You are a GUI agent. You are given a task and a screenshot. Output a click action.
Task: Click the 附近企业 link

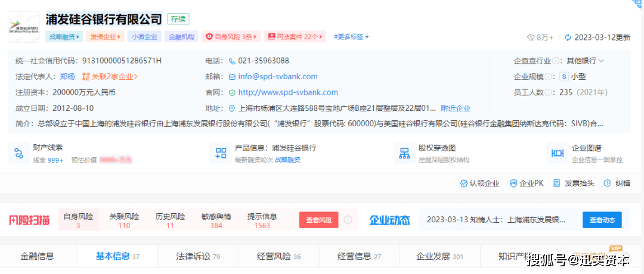tap(456, 108)
